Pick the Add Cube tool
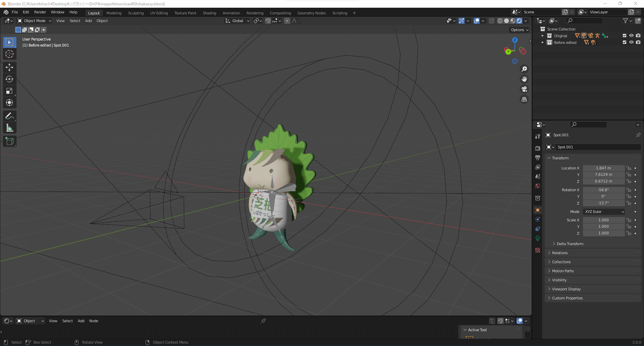The width and height of the screenshot is (644, 346). (x=9, y=141)
